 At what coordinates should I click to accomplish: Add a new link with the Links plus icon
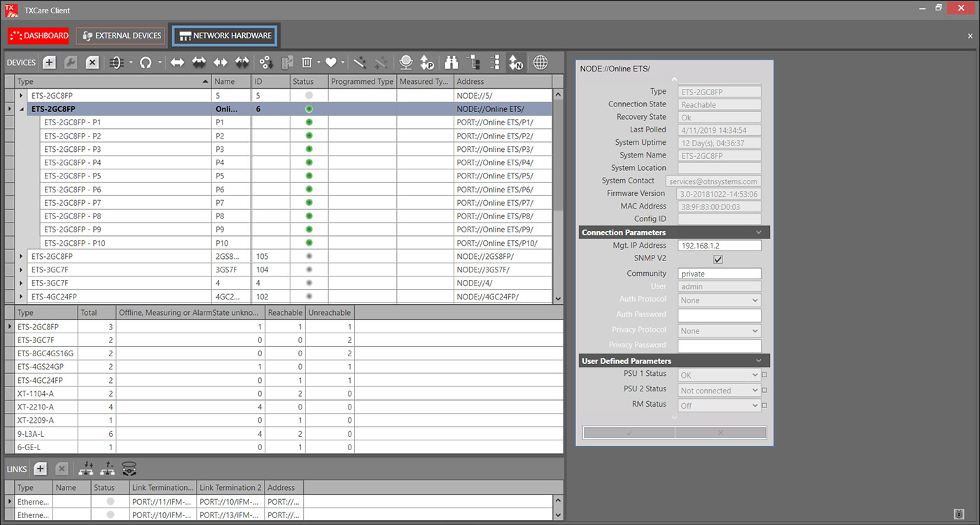[40, 468]
